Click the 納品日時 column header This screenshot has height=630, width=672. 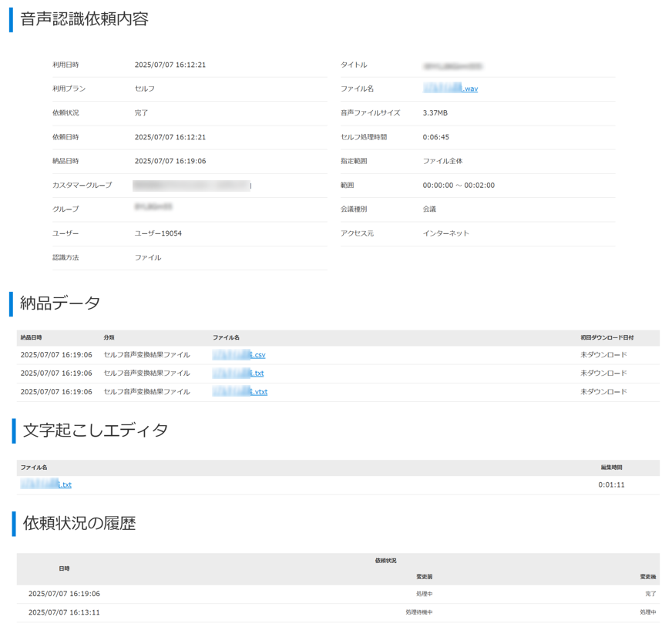32,338
